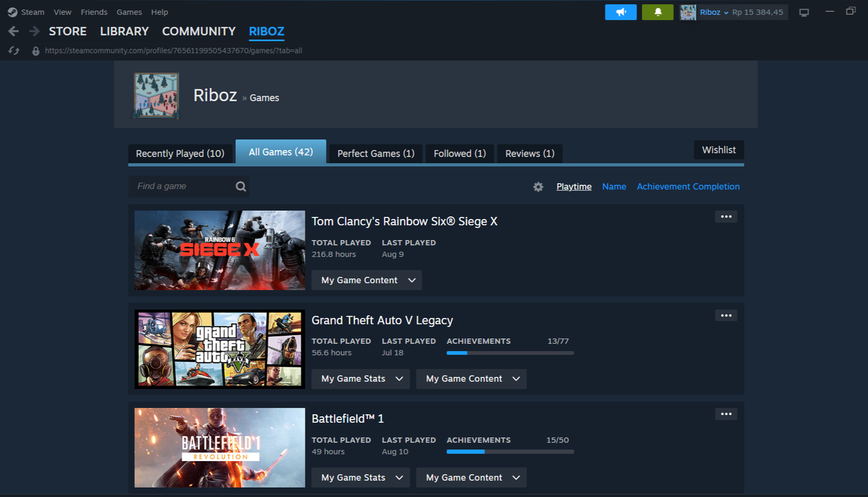
Task: Open the View menu
Action: tap(62, 12)
